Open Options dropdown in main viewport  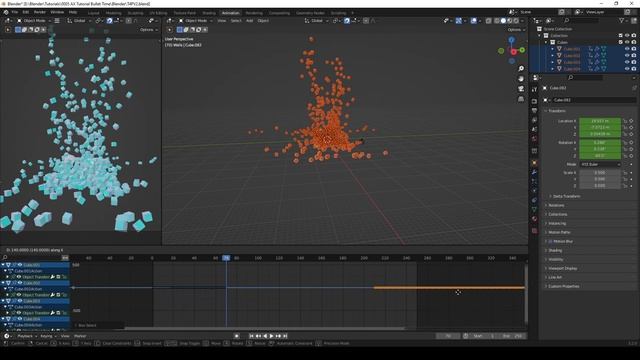coord(516,29)
